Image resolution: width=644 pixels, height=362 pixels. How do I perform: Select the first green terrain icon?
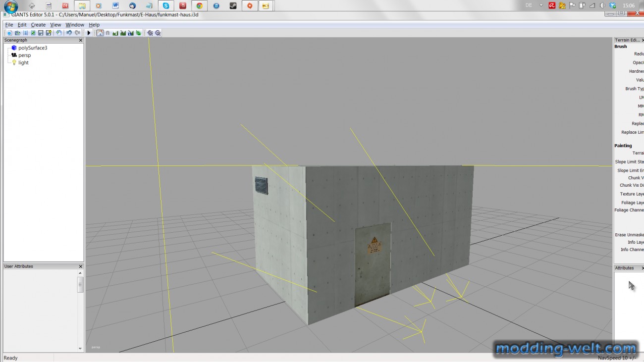click(x=115, y=33)
